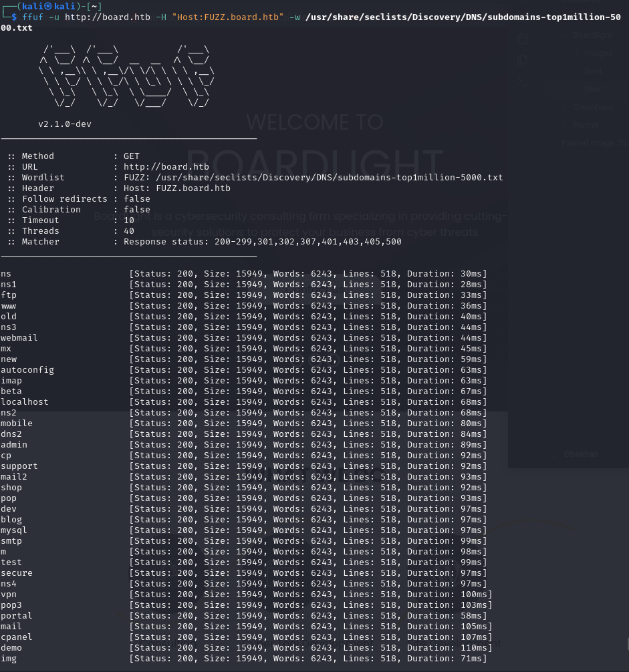Click the 'ftp' result row name

[9, 295]
